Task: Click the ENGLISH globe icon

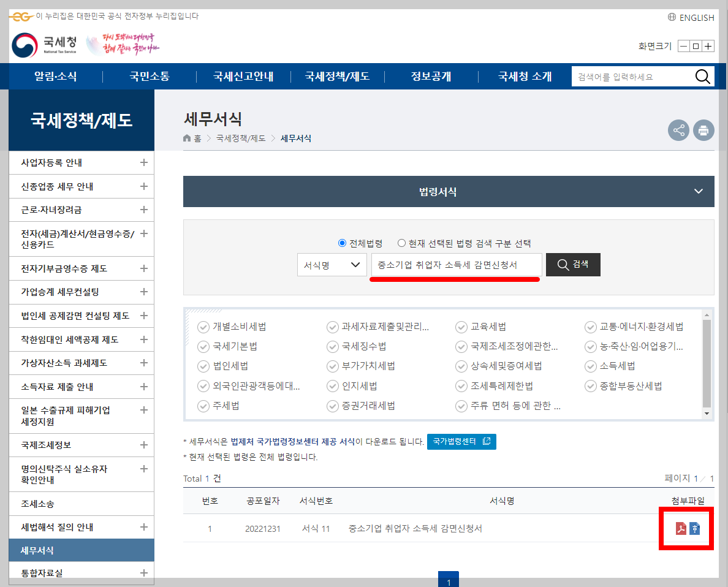Action: point(672,17)
